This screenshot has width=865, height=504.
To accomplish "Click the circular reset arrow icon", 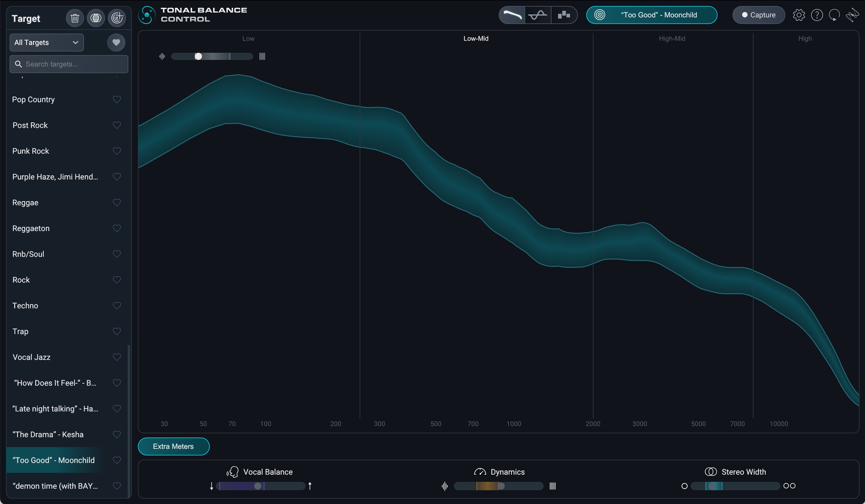I will click(834, 15).
